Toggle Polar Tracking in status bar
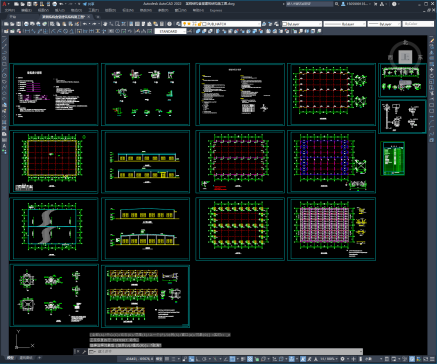The height and width of the screenshot is (364, 437). pyautogui.click(x=204, y=359)
